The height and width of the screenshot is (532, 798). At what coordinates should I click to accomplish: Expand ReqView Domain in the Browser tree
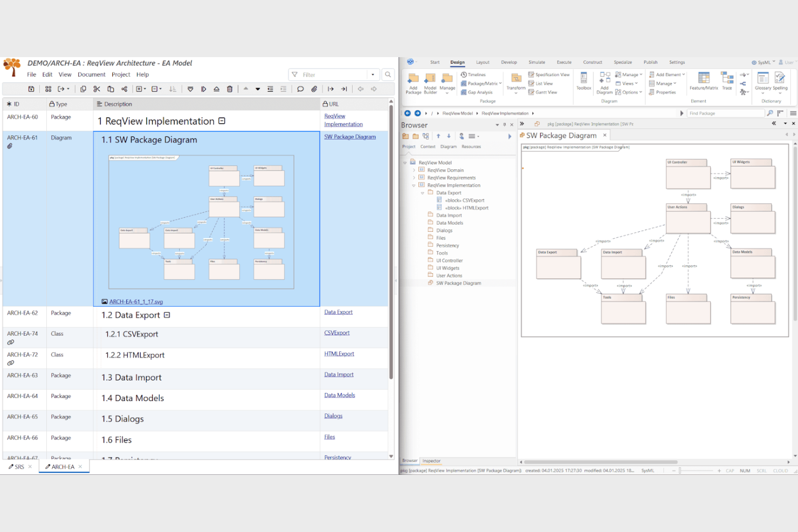414,170
